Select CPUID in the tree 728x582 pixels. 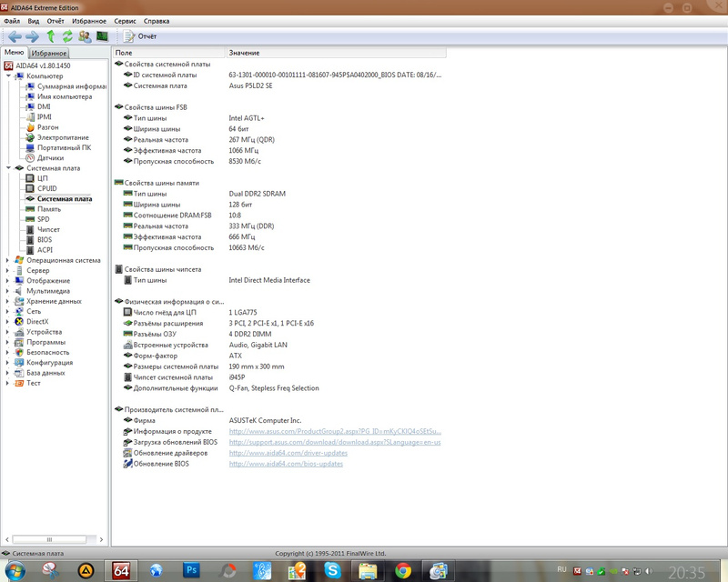(x=46, y=188)
